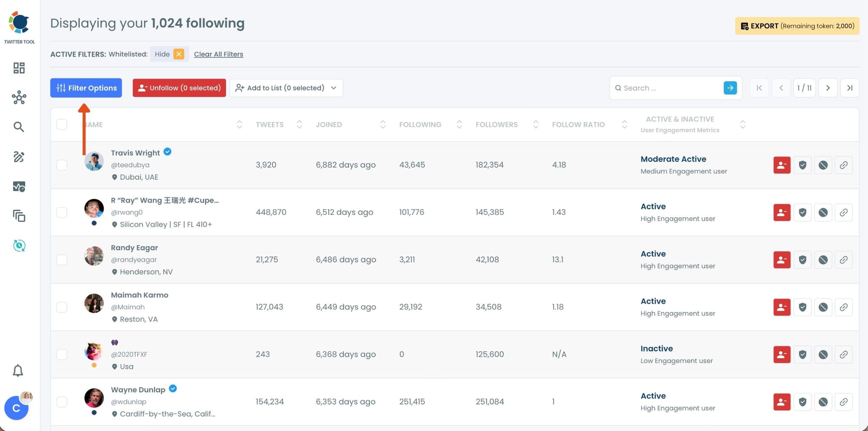
Task: Remove the Whitelisted Hide filter chip
Action: (178, 54)
